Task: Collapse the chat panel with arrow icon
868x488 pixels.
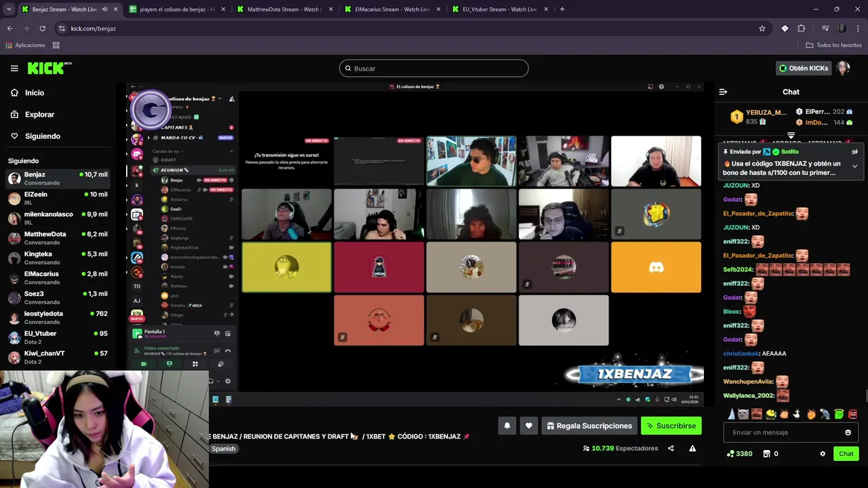Action: pos(723,91)
